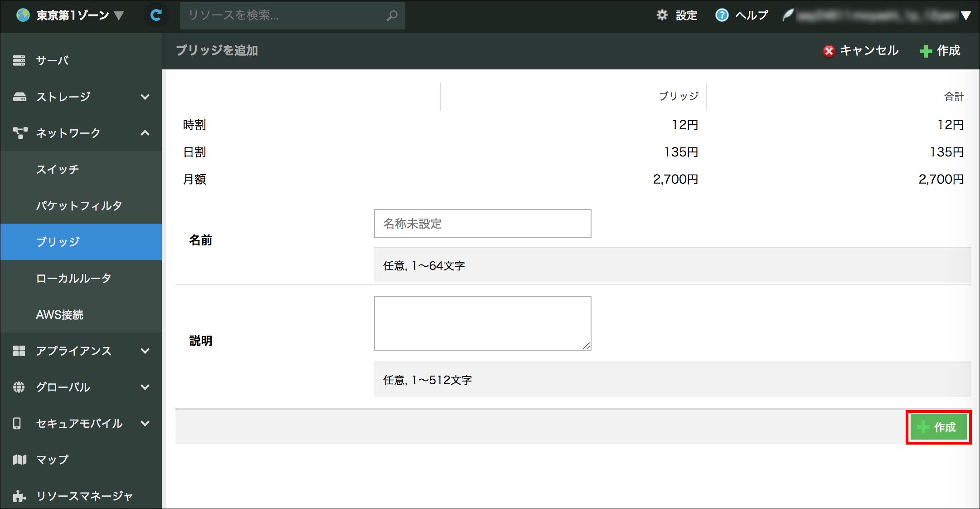Open ヘルプ via the question mark icon
The image size is (980, 509).
722,15
